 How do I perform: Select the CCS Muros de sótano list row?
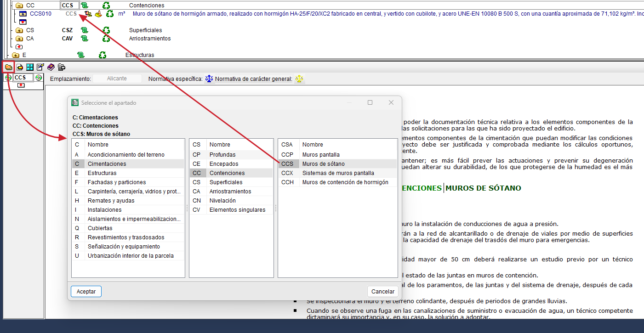tap(337, 164)
